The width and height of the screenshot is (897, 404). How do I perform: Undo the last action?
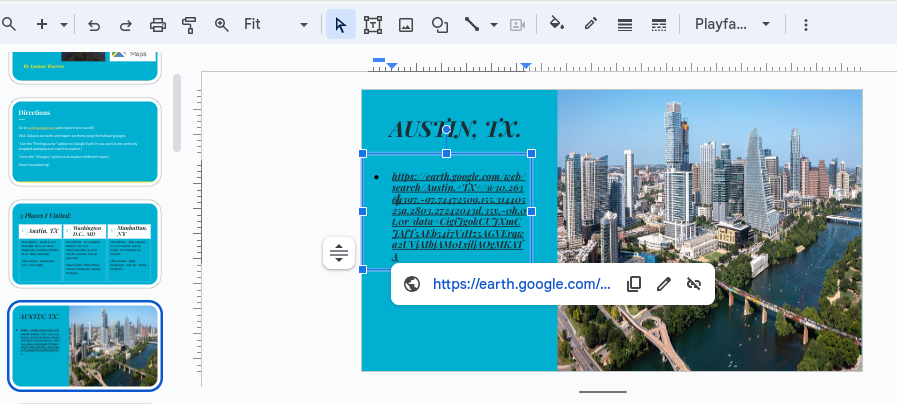(94, 25)
